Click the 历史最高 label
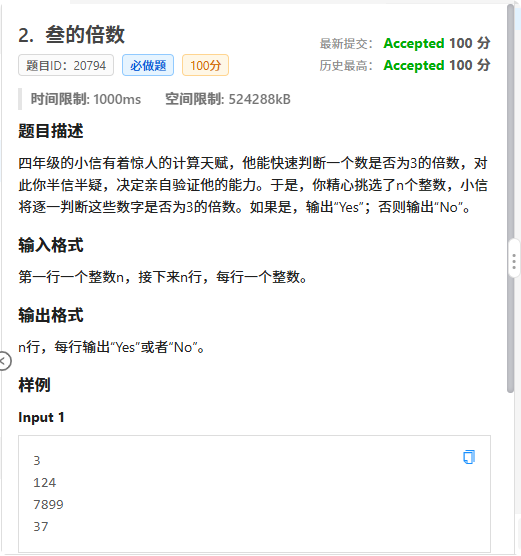The height and width of the screenshot is (556, 521). 346,66
